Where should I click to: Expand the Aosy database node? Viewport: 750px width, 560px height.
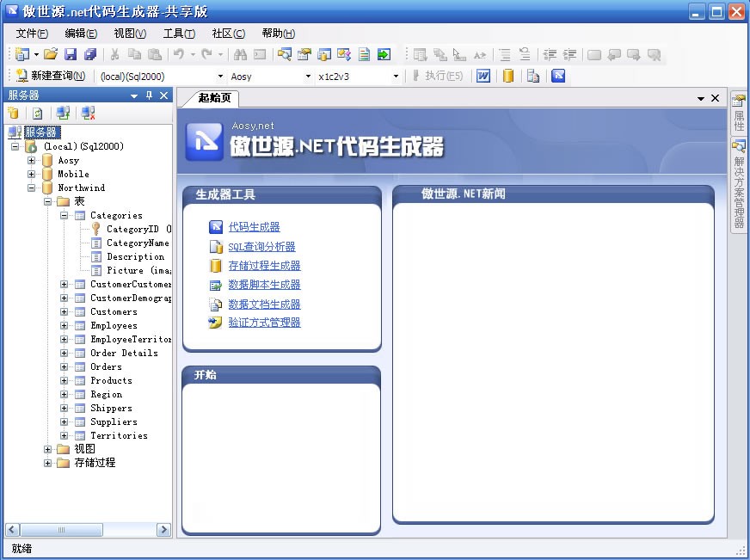tap(32, 160)
